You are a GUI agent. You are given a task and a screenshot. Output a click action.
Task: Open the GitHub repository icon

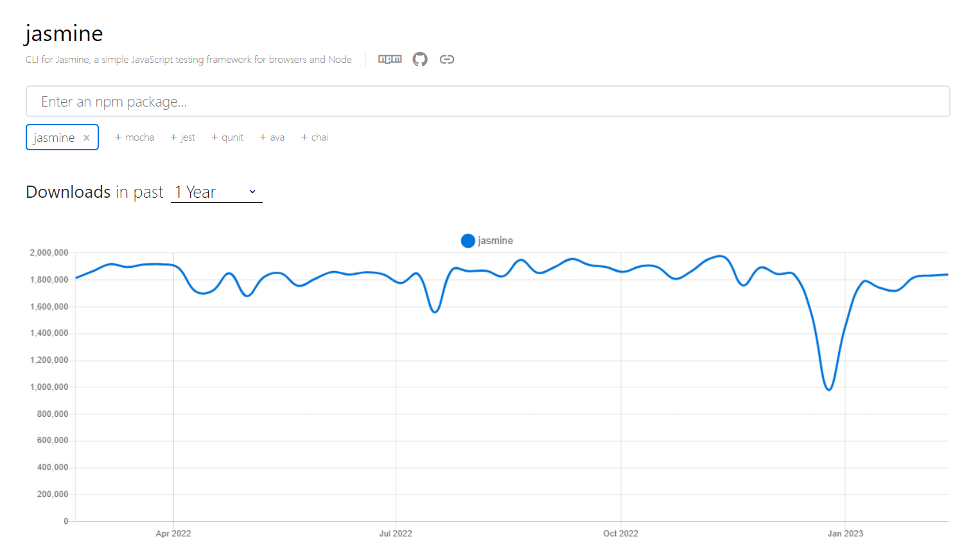(x=420, y=59)
